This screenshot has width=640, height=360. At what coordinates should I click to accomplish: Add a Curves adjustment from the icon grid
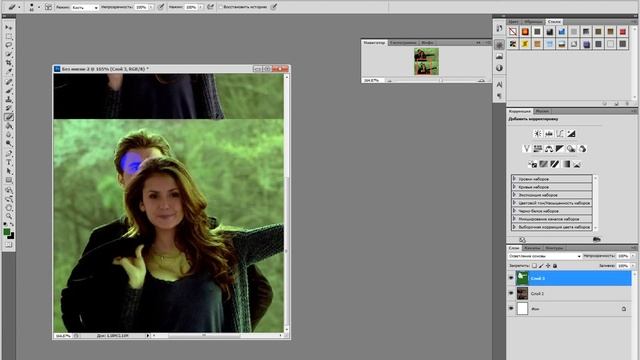[x=560, y=133]
